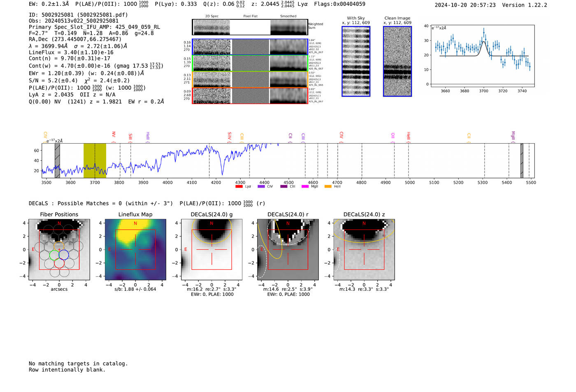Click the 's/b: 1.88 +/- 0.064' caption
This screenshot has height=392, width=576.
(x=135, y=289)
